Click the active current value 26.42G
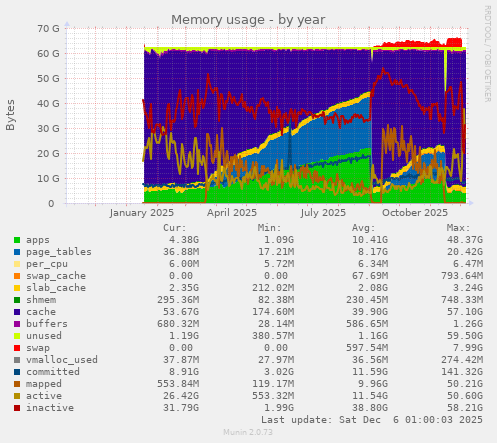This screenshot has height=443, width=497. (181, 396)
